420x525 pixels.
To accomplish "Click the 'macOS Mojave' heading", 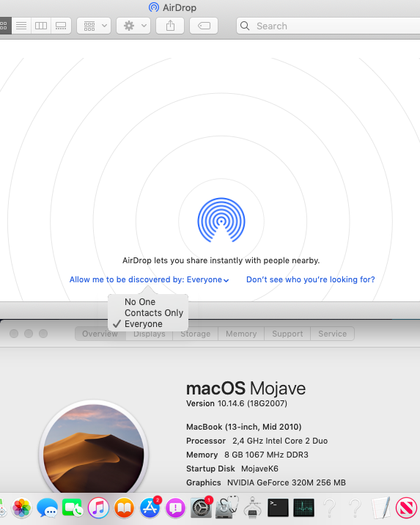I will (246, 389).
